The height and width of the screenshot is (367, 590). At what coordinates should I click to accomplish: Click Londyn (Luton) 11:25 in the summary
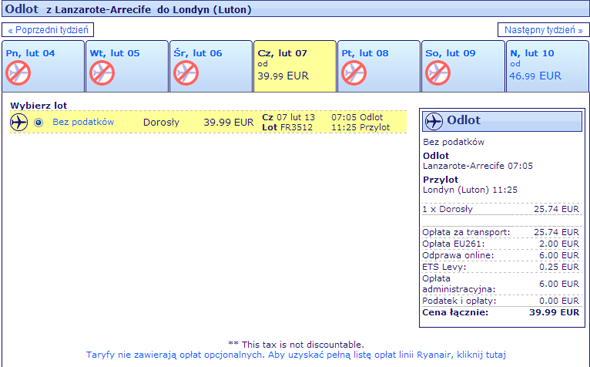470,190
